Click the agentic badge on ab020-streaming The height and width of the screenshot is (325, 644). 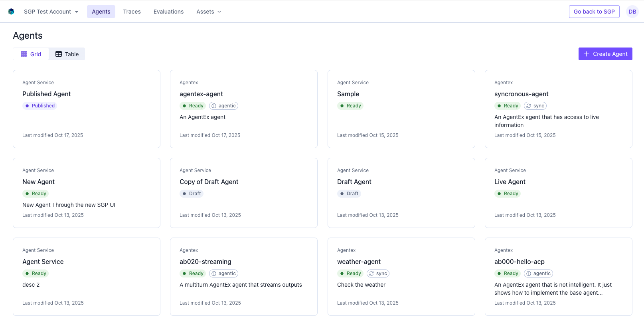coord(223,273)
